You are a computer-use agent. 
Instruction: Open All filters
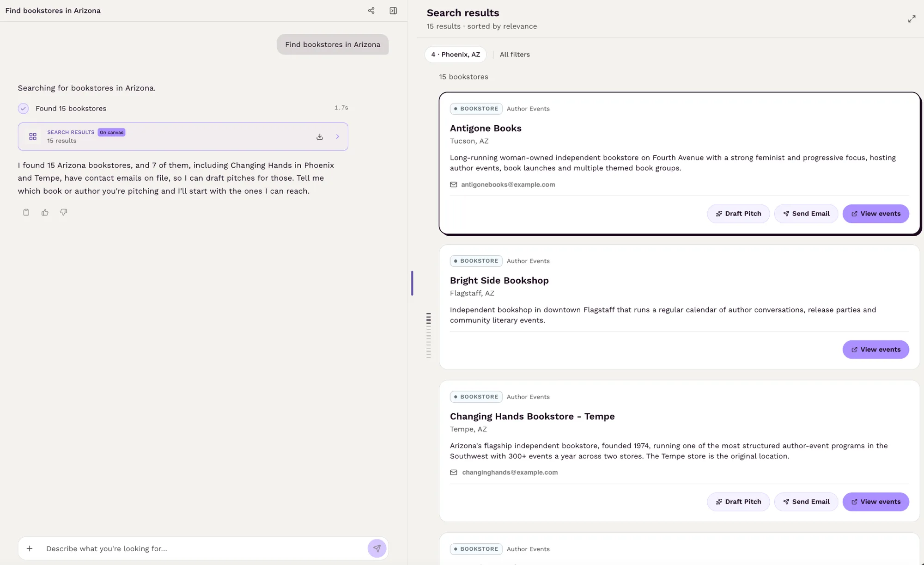pos(515,55)
